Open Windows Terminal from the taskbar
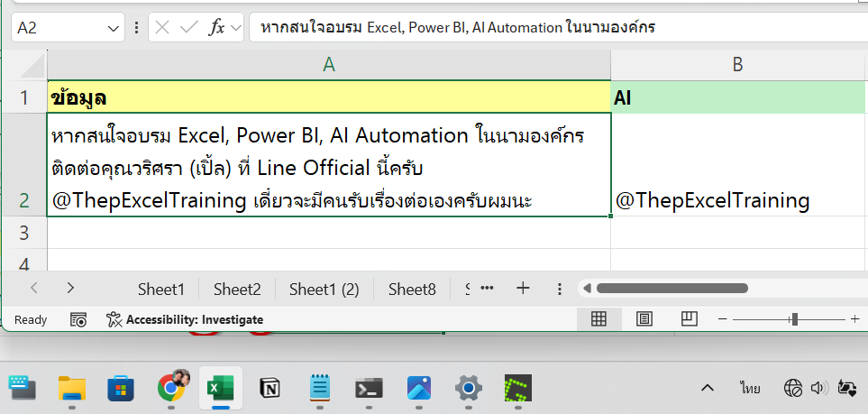Viewport: 868px width, 414px height. 368,389
